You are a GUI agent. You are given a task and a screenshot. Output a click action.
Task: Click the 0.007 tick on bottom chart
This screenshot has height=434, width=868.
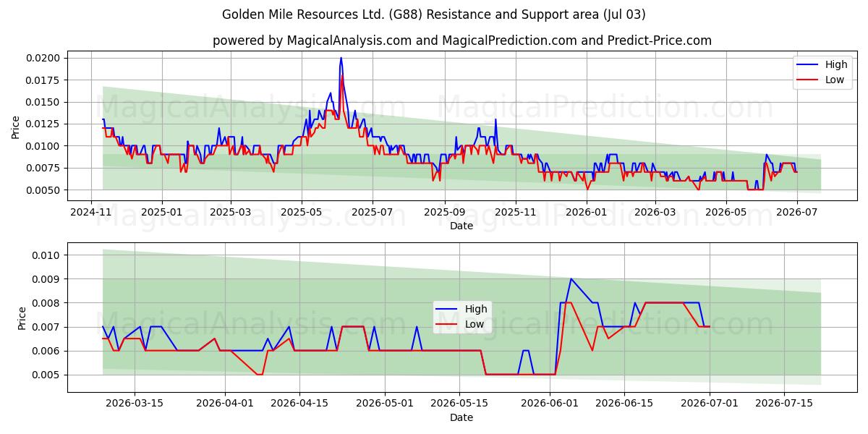tap(47, 327)
